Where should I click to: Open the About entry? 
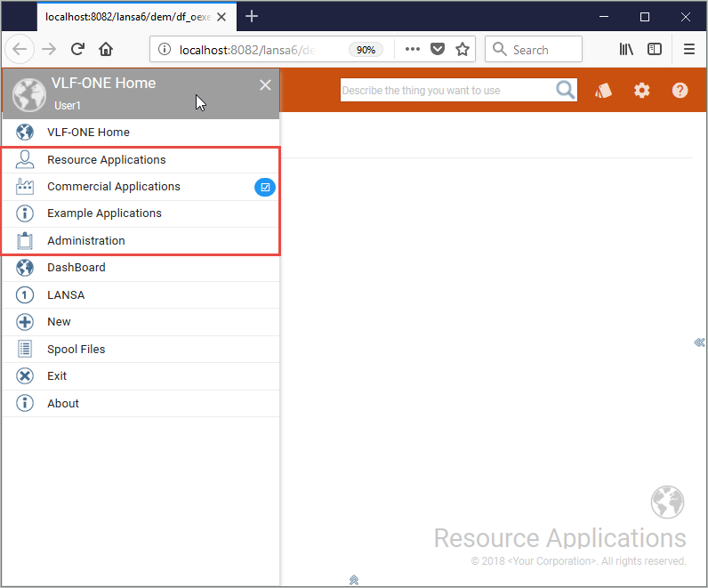point(141,403)
